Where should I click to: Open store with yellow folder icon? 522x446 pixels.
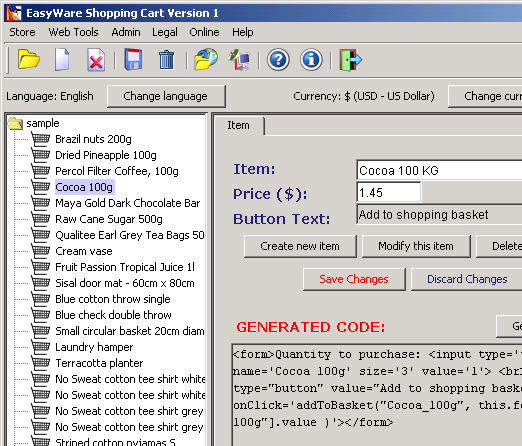coord(29,60)
